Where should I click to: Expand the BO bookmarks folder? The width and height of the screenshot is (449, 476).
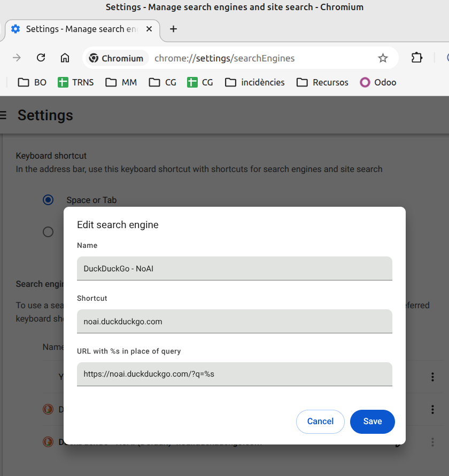[x=32, y=82]
